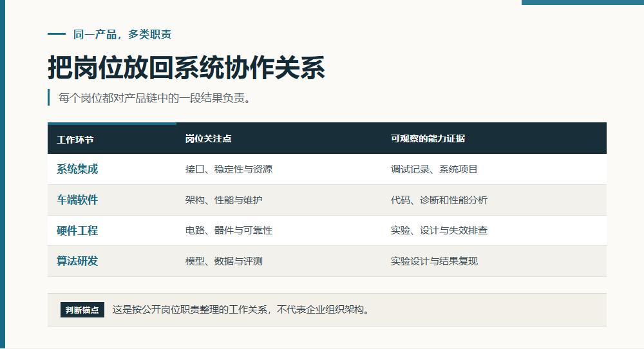This screenshot has height=349, width=644.
Task: Click the cell 调试记录、系统项目
Action: (434, 169)
